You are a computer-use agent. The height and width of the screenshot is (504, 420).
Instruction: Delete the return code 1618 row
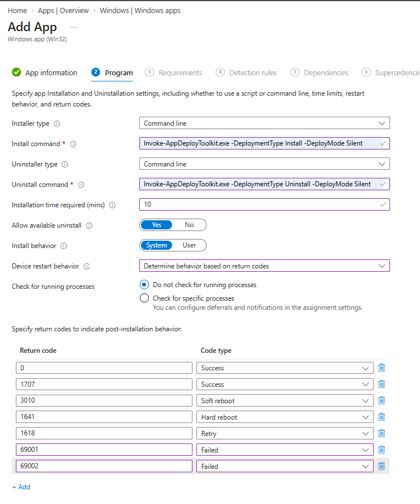[382, 433]
